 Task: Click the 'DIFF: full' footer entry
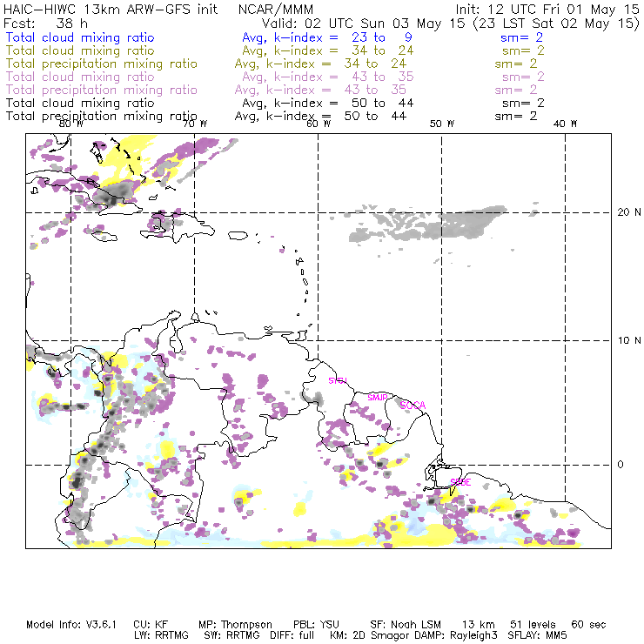292,635
